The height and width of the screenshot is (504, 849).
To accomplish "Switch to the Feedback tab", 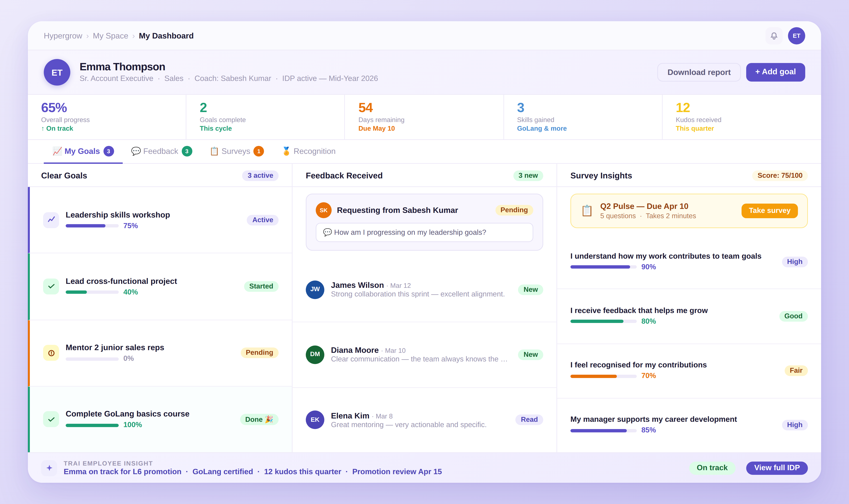I will pos(161,151).
